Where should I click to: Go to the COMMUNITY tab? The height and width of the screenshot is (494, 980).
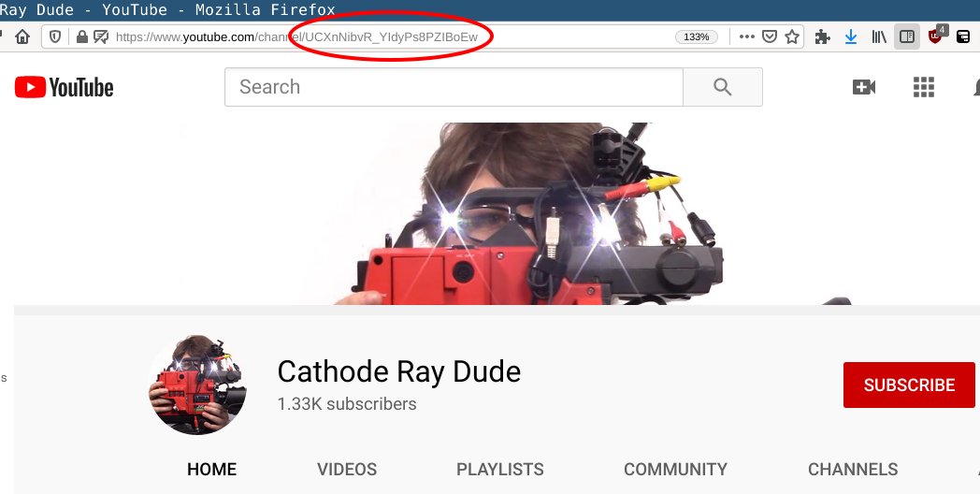point(676,469)
